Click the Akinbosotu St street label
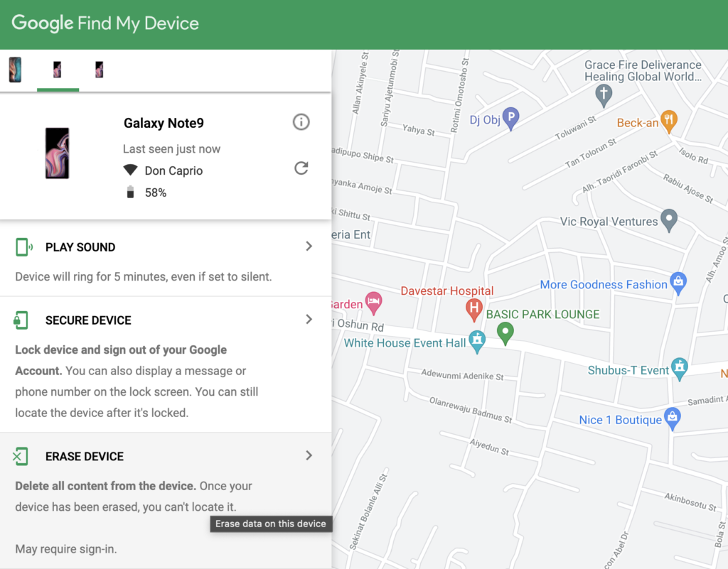728x569 pixels. click(690, 502)
